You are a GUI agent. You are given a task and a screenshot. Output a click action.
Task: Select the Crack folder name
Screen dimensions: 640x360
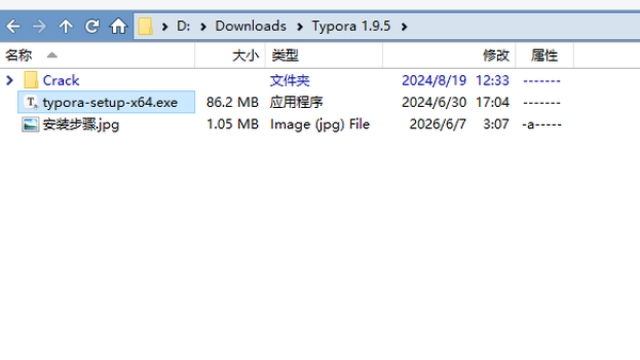(61, 80)
